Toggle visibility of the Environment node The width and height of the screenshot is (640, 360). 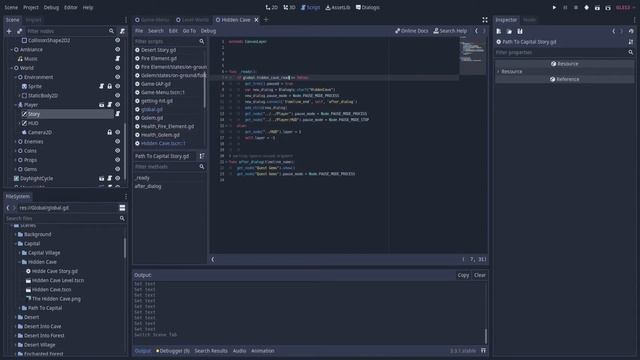coord(118,77)
